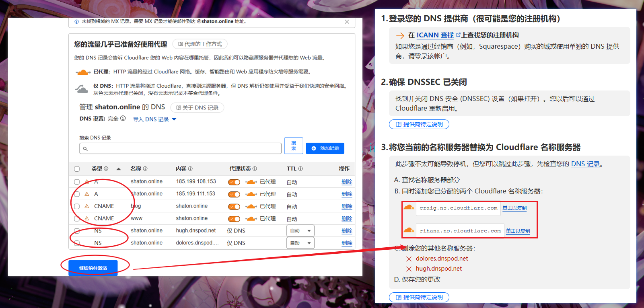Toggle proxy switch for blog CNAME record
This screenshot has width=644, height=308.
pyautogui.click(x=234, y=207)
